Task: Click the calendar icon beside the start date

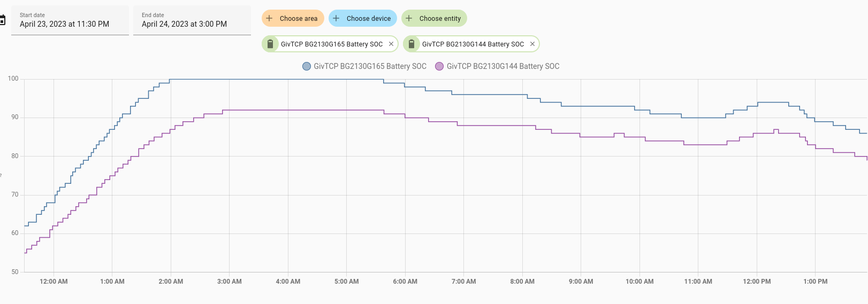Action: point(2,21)
